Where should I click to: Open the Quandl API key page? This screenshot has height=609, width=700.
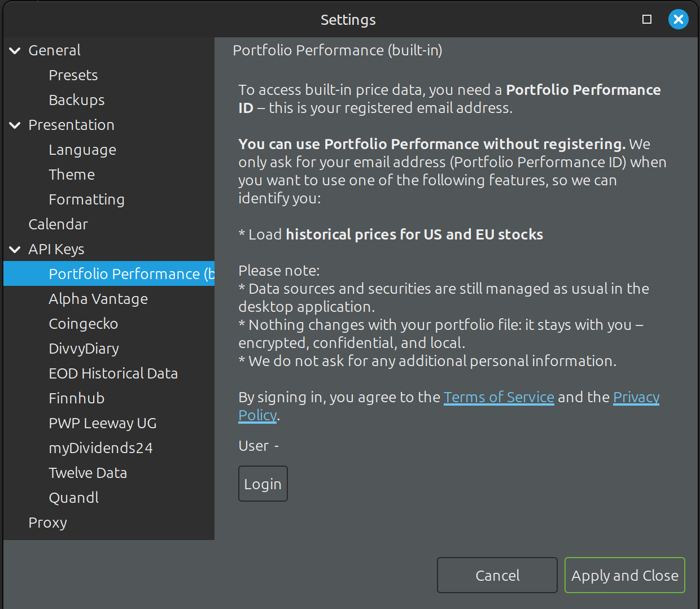click(74, 498)
